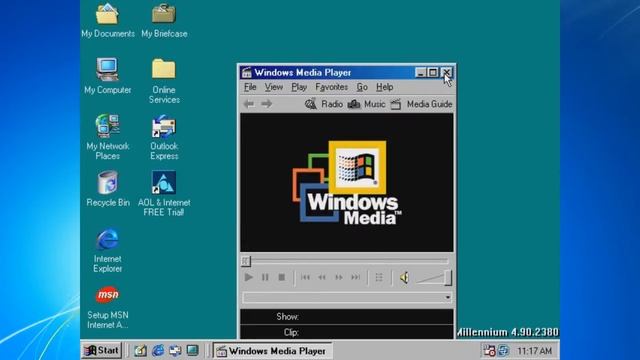Open the Radio toolbar button
This screenshot has width=640, height=360.
tap(324, 104)
